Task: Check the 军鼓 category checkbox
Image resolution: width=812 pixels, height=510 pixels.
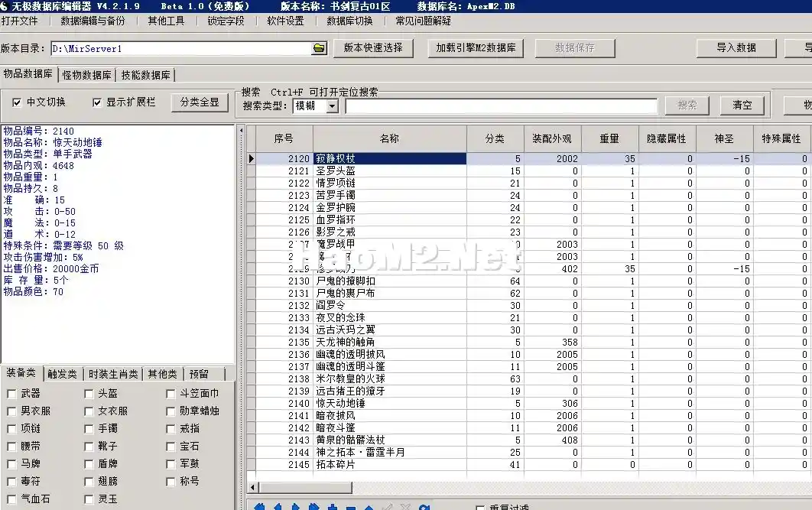Action: (x=171, y=464)
